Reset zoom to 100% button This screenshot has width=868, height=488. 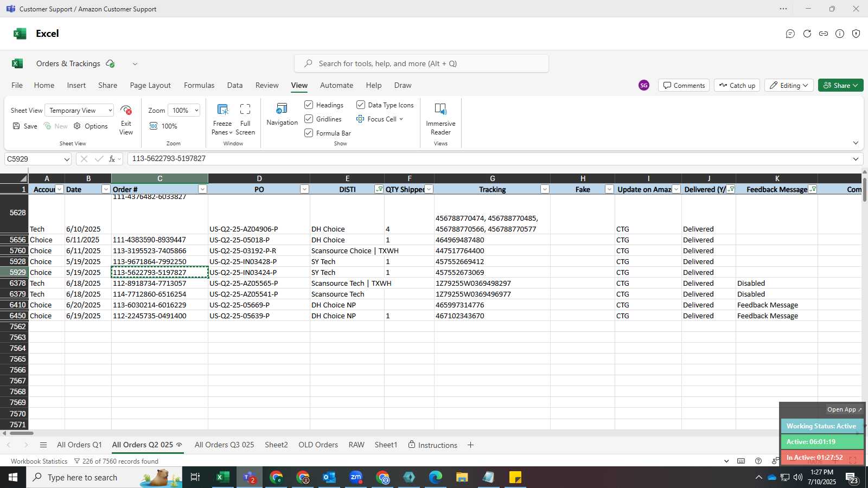click(163, 126)
